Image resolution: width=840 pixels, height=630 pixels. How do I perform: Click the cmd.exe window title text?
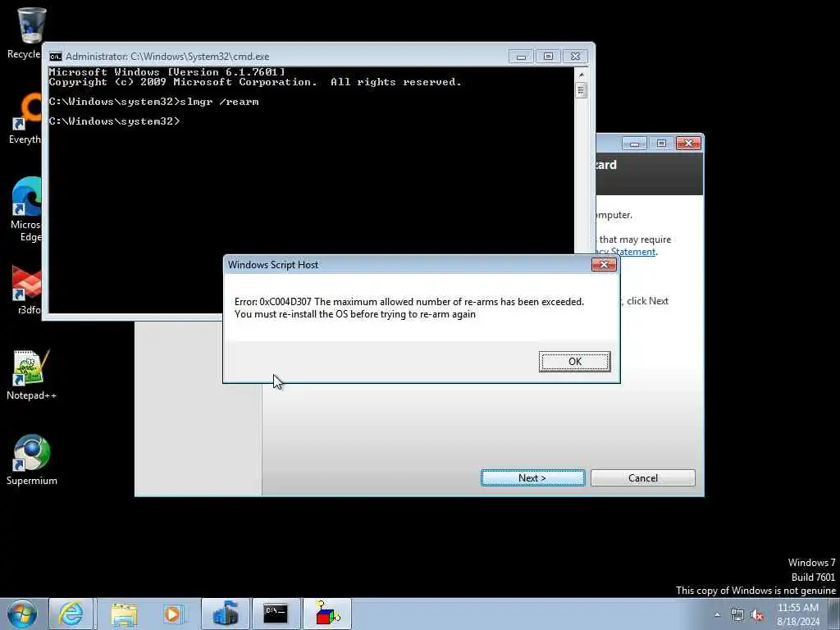(x=167, y=57)
